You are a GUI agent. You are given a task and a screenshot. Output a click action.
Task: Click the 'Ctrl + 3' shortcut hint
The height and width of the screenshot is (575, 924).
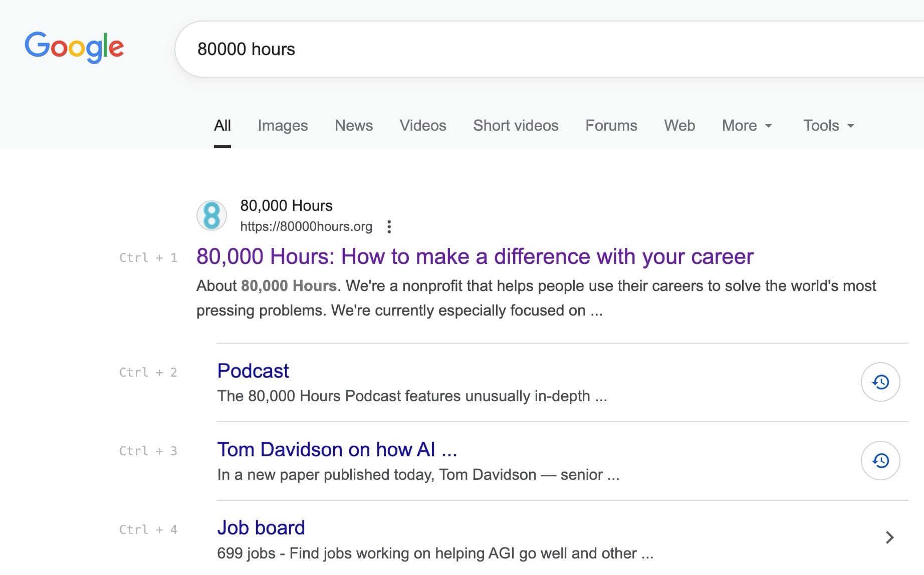[x=148, y=451]
